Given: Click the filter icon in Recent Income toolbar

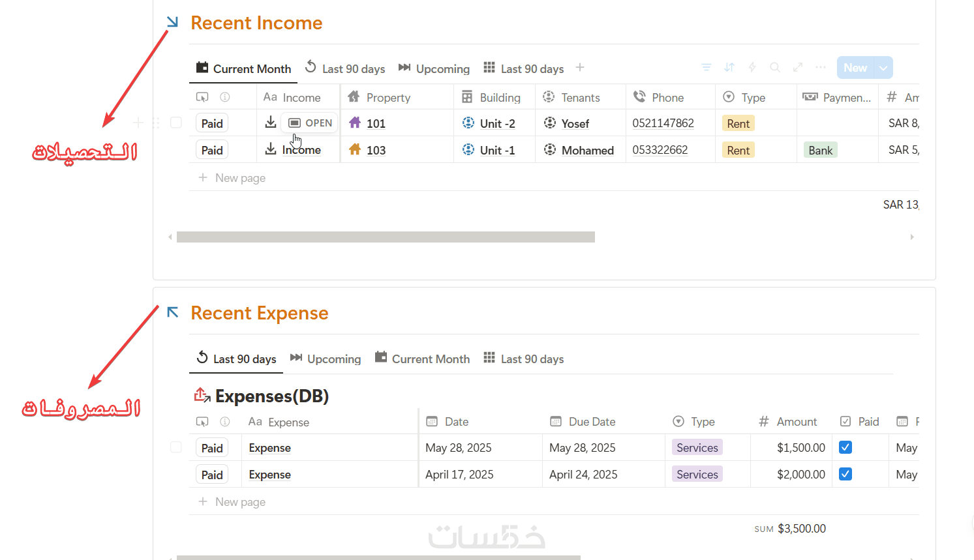Looking at the screenshot, I should pos(706,67).
